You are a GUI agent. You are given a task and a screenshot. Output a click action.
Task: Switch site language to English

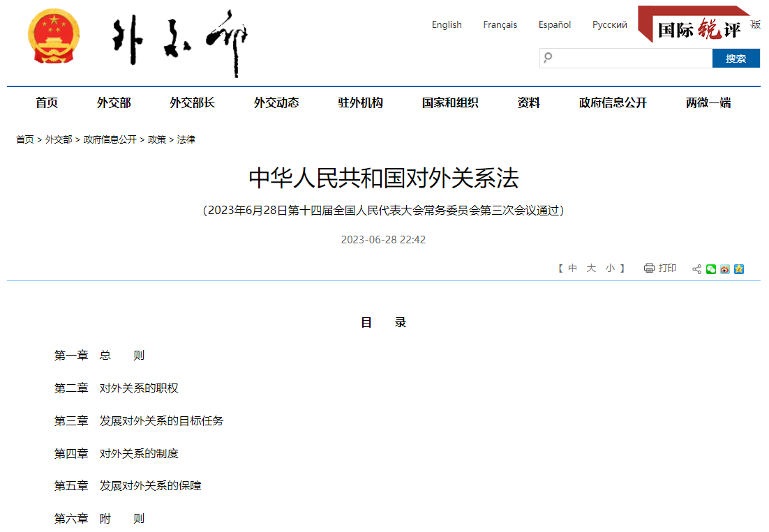[x=447, y=25]
